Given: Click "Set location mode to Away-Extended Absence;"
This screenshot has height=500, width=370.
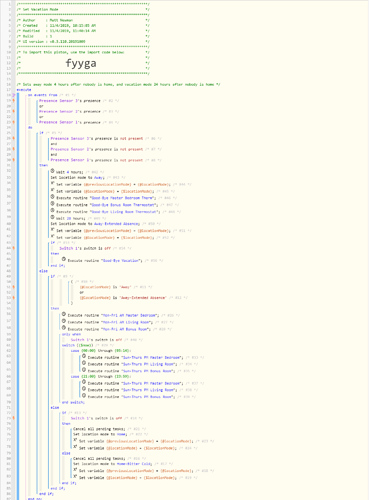Looking at the screenshot, I should (x=95, y=224).
